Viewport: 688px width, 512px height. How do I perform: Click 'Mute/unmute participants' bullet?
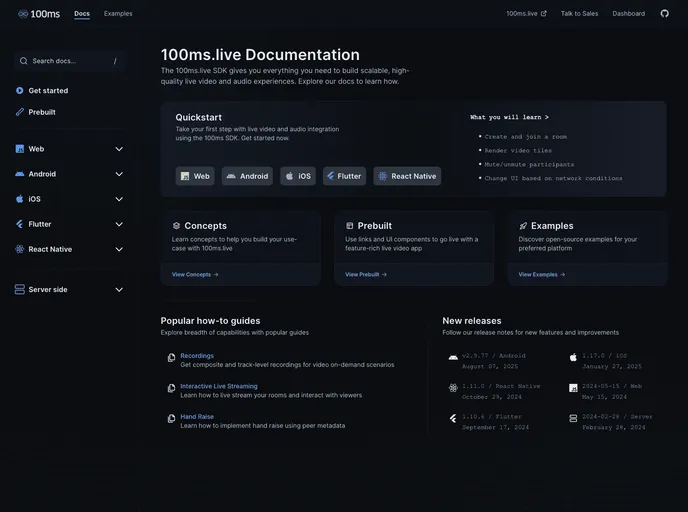point(529,164)
